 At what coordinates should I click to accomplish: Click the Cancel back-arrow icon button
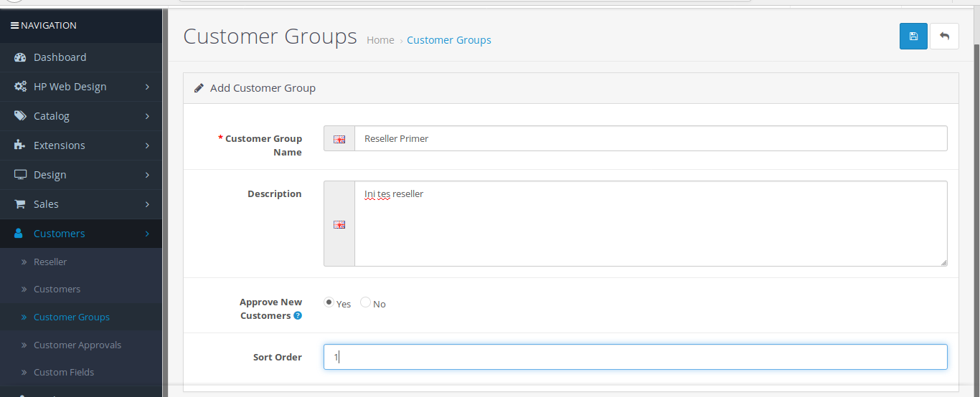[x=944, y=37]
